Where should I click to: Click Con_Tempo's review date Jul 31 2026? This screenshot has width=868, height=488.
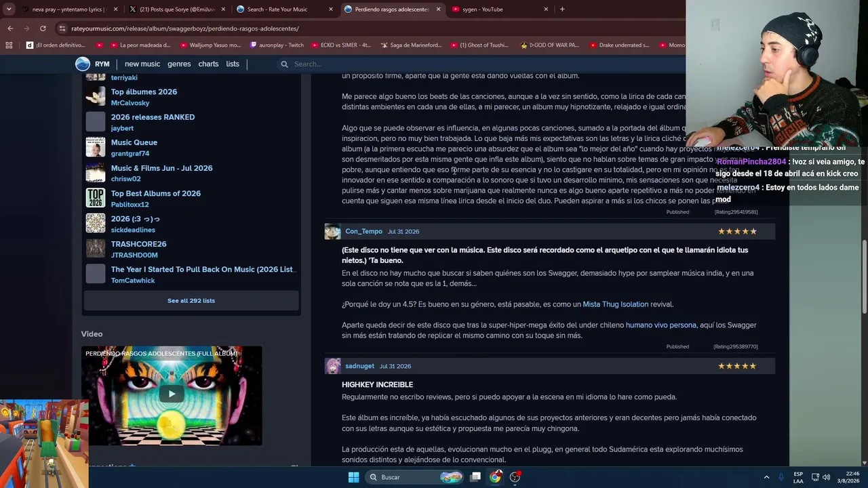403,231
